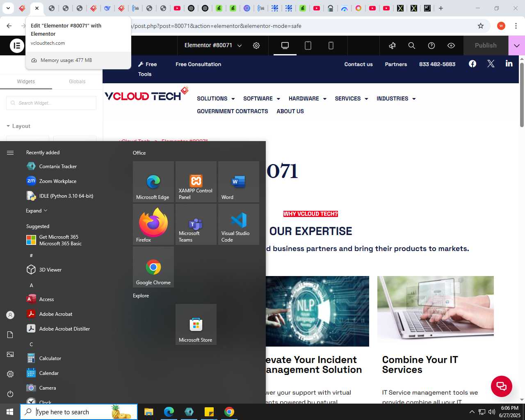Click the Windows Start button

[x=10, y=412]
